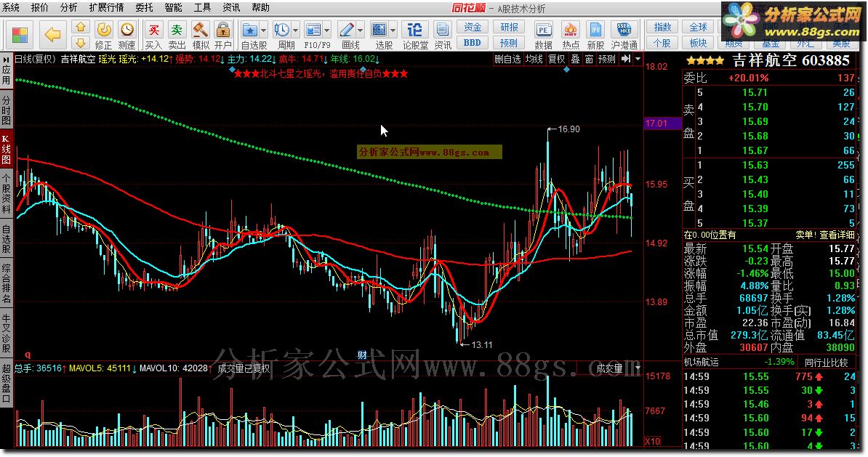Click the 机场航运 sector label
Screen dimensions: 868x457
coord(701,363)
